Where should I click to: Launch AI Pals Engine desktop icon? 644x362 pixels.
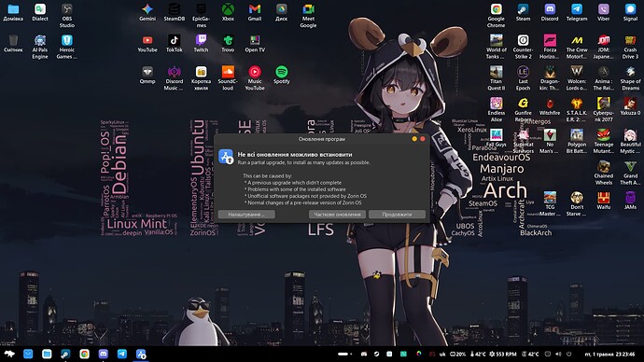tap(40, 47)
